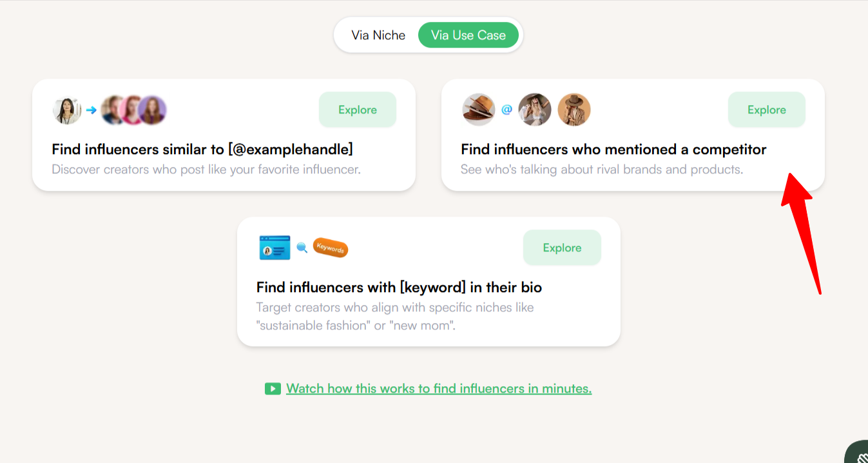Click the blue @ mention icon
Viewport: 868px width, 463px height.
(506, 110)
